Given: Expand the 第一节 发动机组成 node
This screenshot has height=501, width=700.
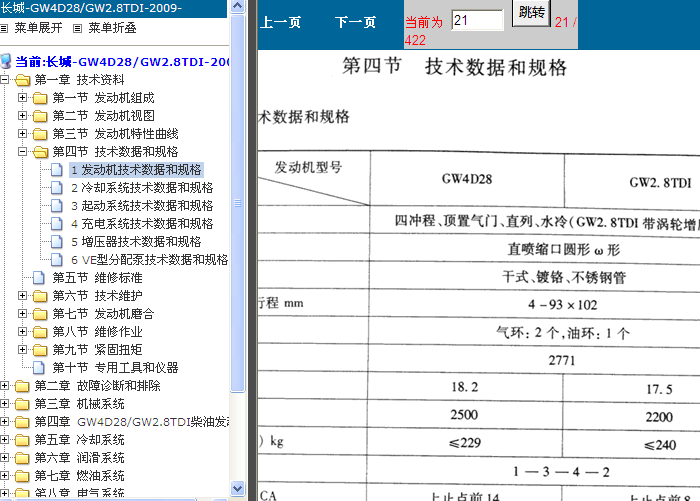Looking at the screenshot, I should [22, 98].
